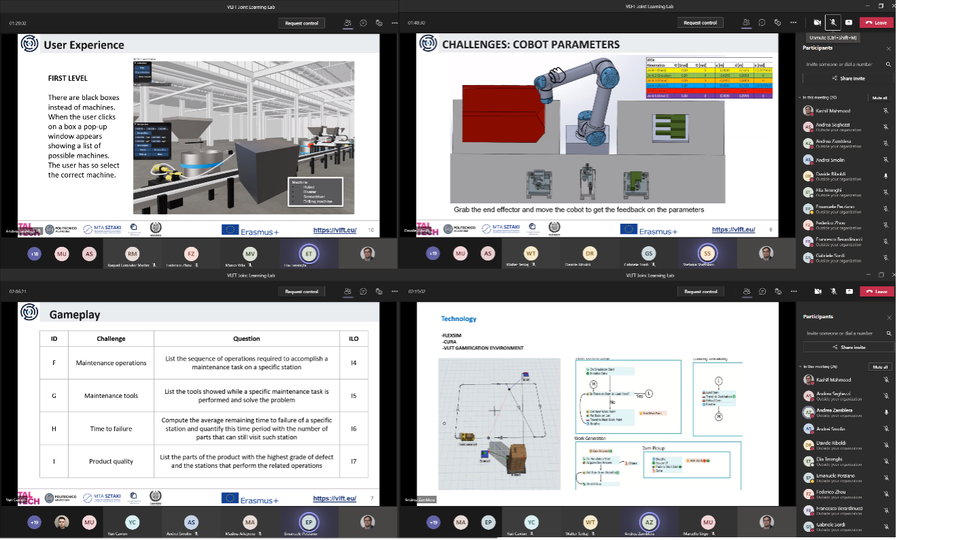Open More actions in Cobot Parameters window
Image resolution: width=980 pixels, height=540 pixels.
(x=794, y=22)
